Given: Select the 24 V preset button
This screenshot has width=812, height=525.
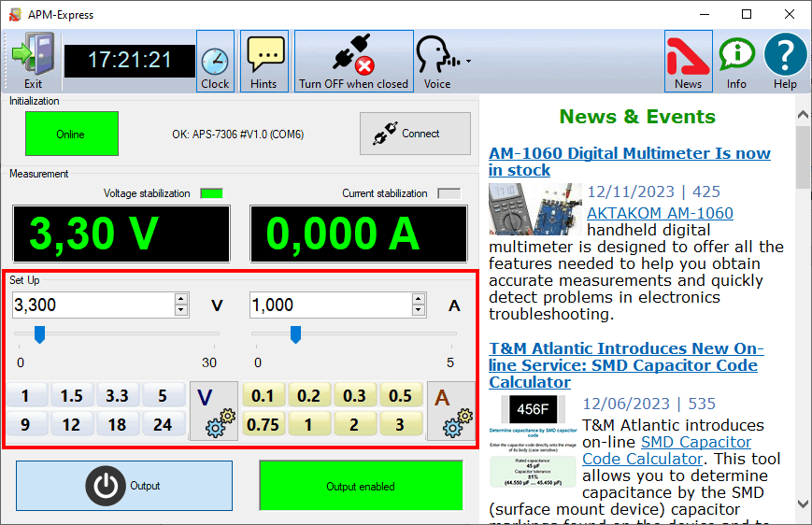Looking at the screenshot, I should pos(163,424).
